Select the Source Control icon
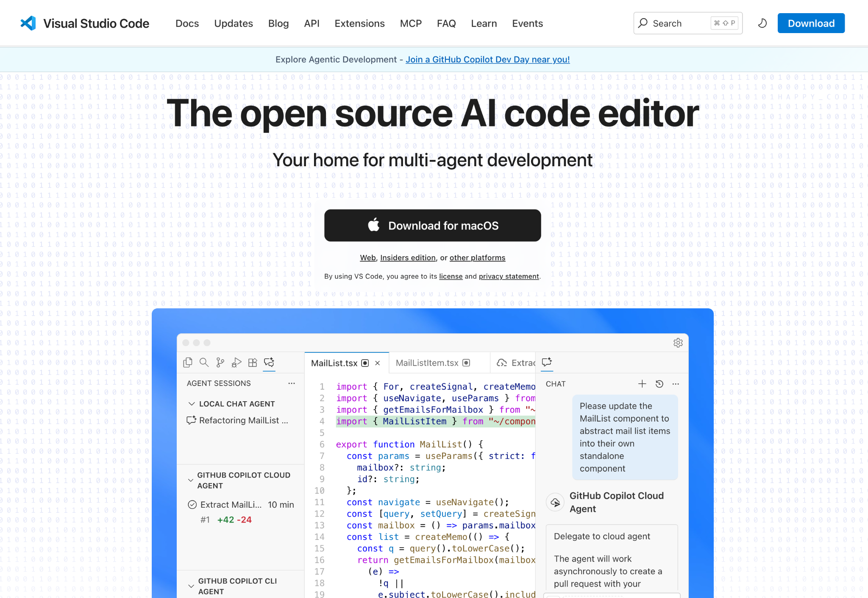This screenshot has width=868, height=598. tap(220, 363)
